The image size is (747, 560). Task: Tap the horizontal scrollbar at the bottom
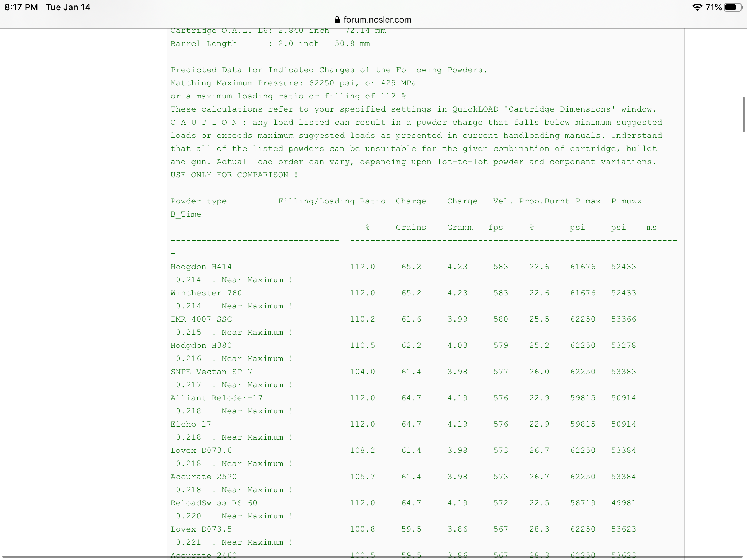coord(372,557)
